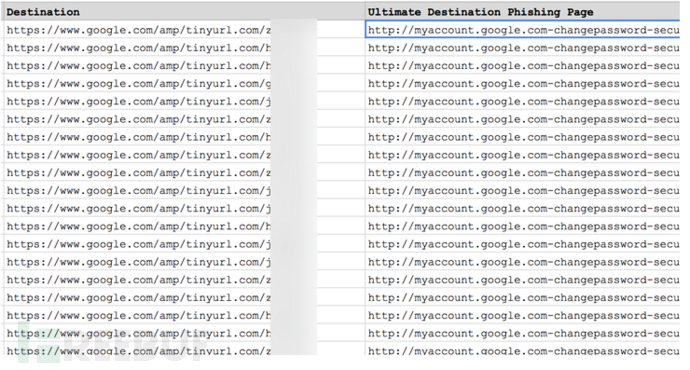
Task: Select seventh-row Destination cell ending tinyurl.com/h
Action: coord(184,137)
